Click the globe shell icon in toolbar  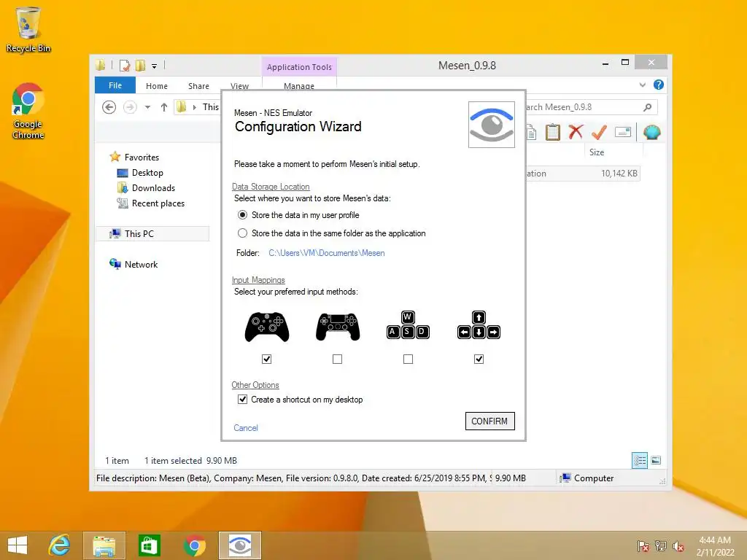(x=651, y=132)
